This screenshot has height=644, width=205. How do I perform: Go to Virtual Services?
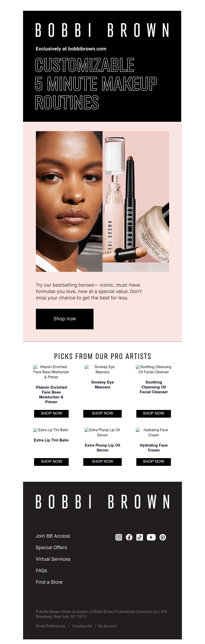[x=53, y=559]
